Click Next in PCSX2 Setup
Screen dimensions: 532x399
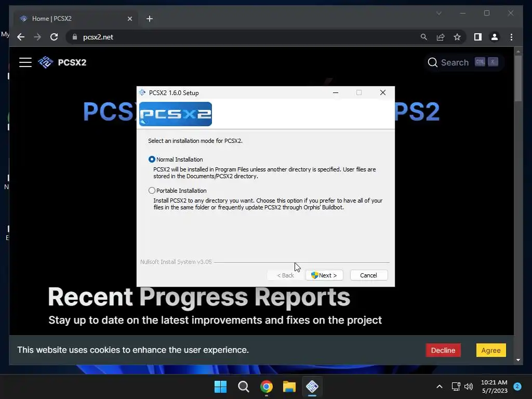point(324,275)
